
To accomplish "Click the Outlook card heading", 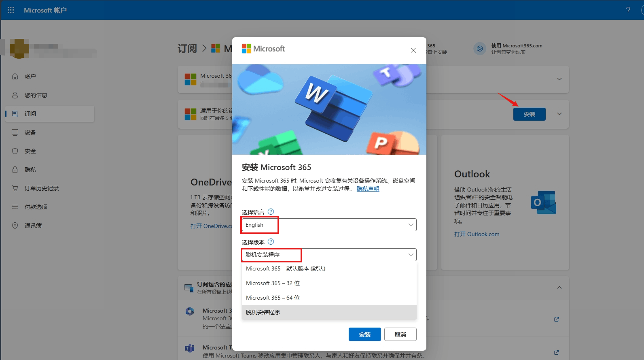I will click(x=472, y=174).
